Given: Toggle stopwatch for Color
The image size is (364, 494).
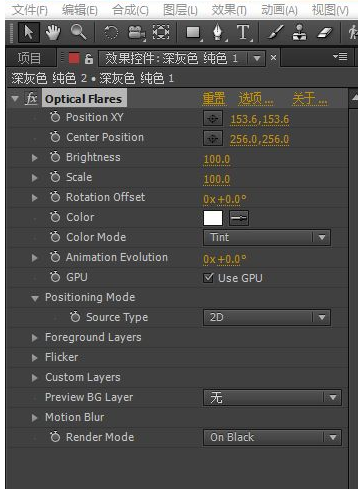Looking at the screenshot, I should (55, 217).
